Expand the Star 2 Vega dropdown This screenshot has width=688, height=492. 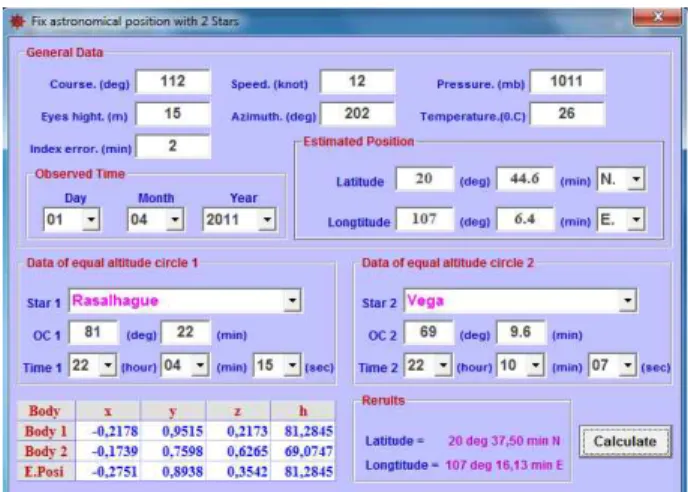628,301
